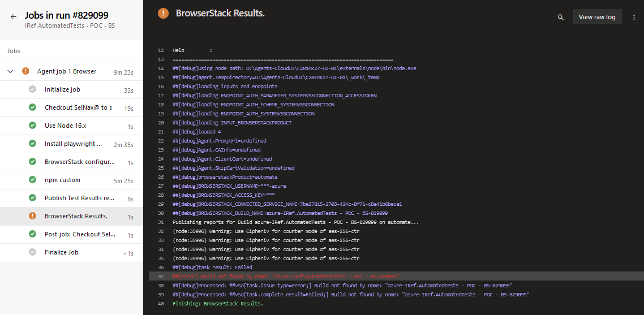
Task: Click the green check icon of Use Node 16.x
Action: pos(32,125)
